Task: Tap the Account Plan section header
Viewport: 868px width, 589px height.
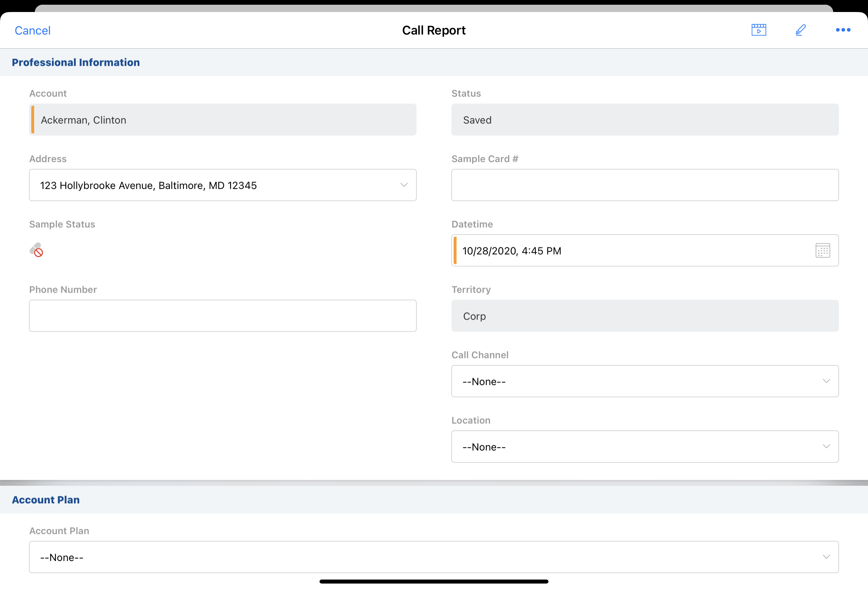Action: point(45,500)
